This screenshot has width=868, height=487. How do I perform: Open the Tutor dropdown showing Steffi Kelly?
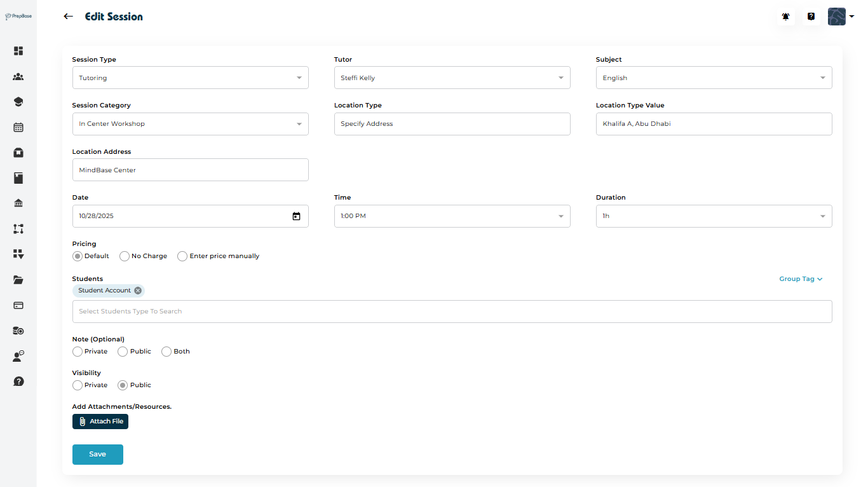click(x=452, y=78)
